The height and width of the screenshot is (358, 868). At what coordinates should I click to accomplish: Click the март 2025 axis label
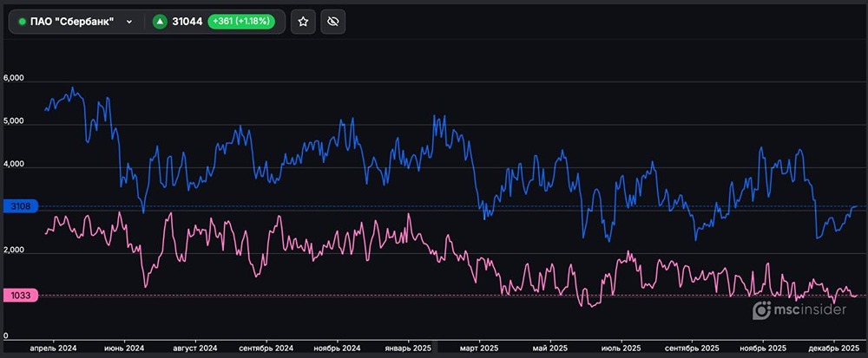point(478,348)
